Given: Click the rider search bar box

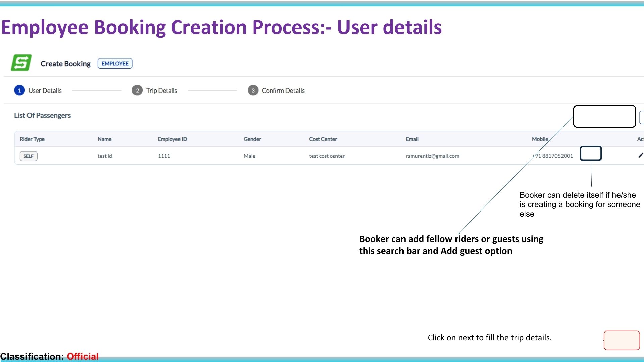Looking at the screenshot, I should point(604,116).
